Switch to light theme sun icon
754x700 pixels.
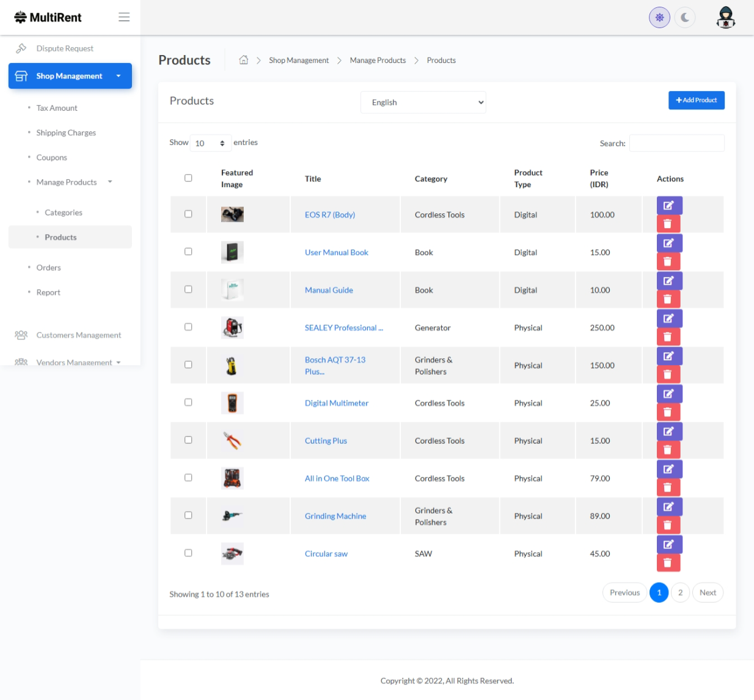(659, 18)
